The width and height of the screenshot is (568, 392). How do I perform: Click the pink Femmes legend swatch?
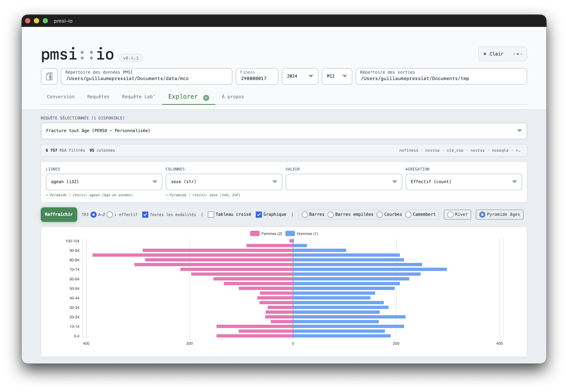click(x=255, y=234)
